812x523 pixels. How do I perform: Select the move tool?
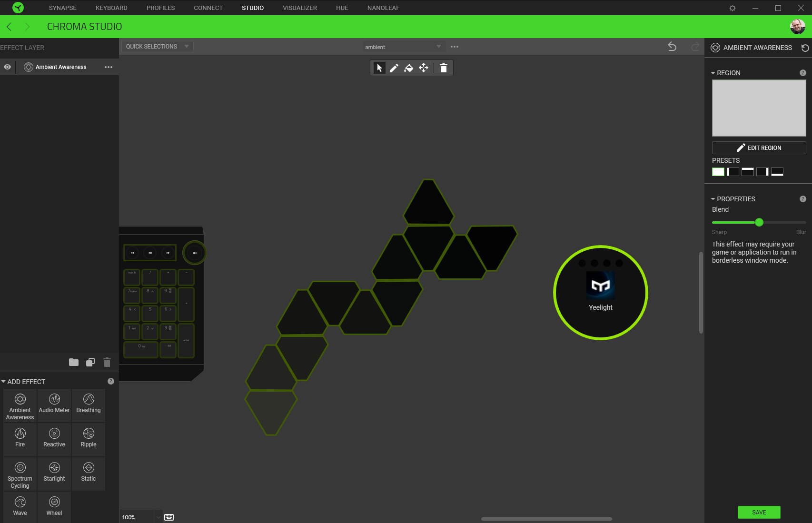coord(424,68)
